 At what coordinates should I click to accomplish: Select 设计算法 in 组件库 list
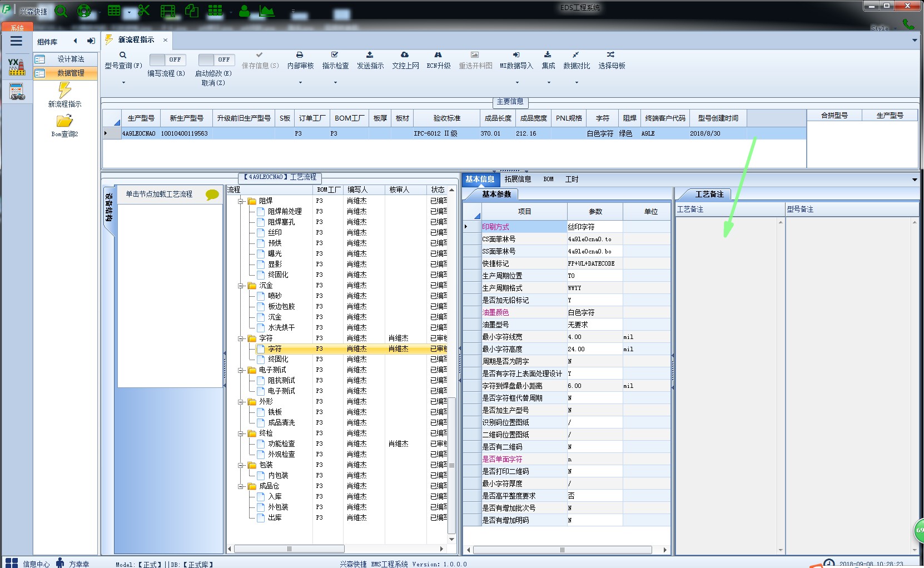66,59
